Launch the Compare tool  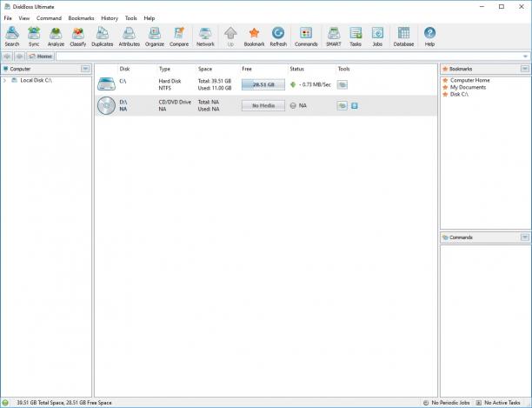[x=179, y=37]
